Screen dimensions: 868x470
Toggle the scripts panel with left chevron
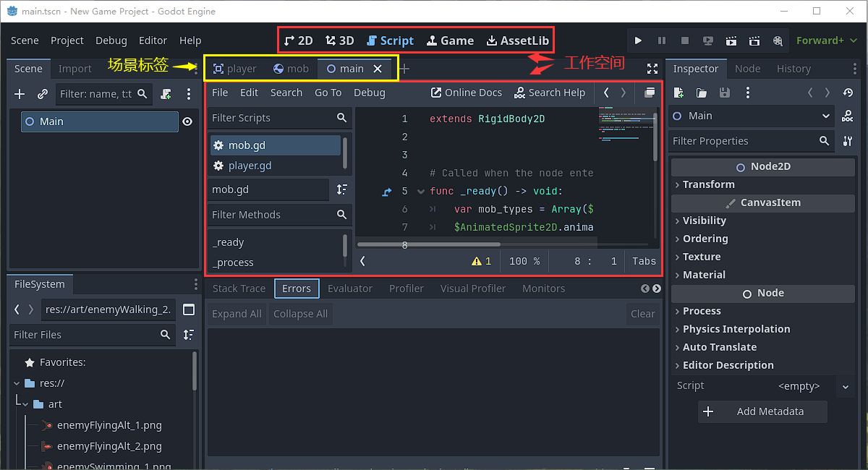[362, 261]
